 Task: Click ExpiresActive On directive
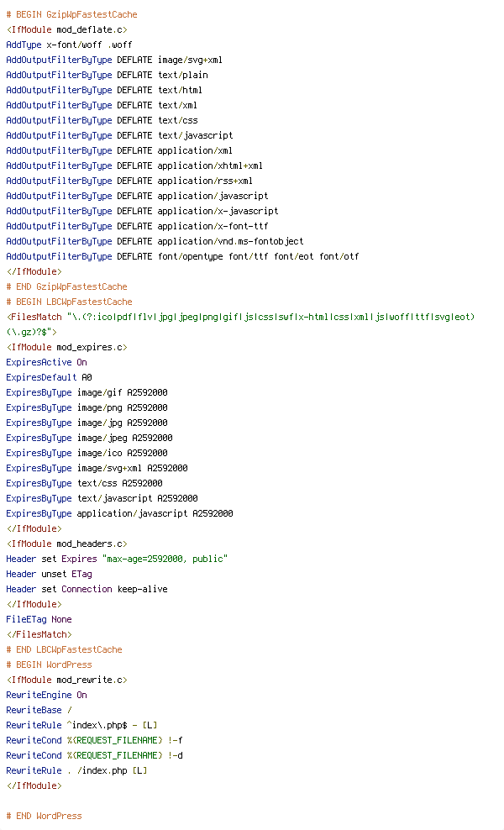pos(46,362)
